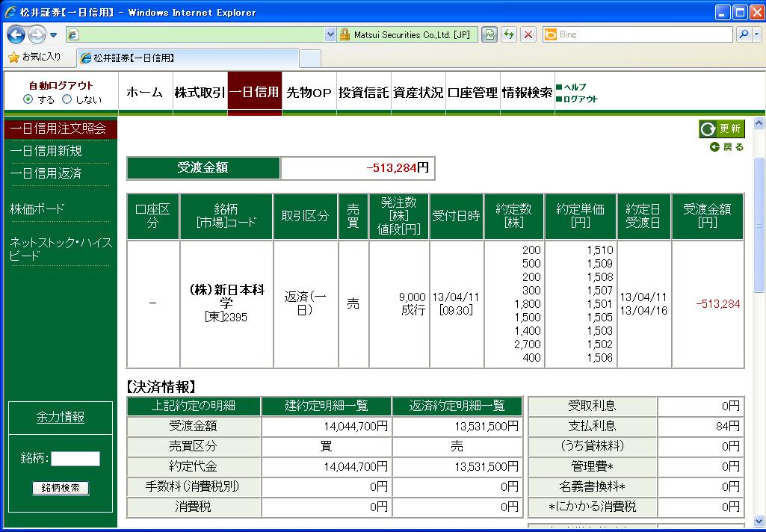Expand the search provider options dropdown
This screenshot has height=532, width=766.
(x=756, y=34)
